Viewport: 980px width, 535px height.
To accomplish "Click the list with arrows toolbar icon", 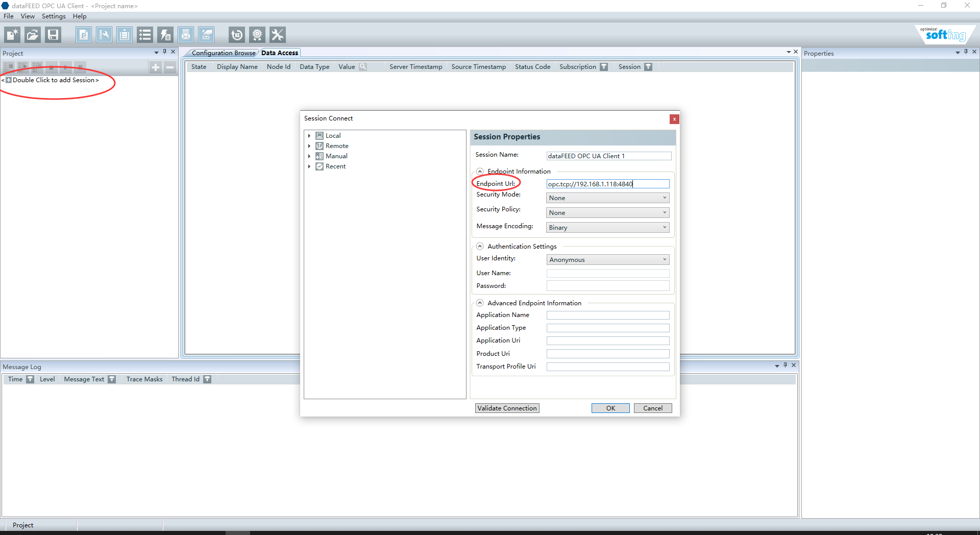I will (x=145, y=35).
